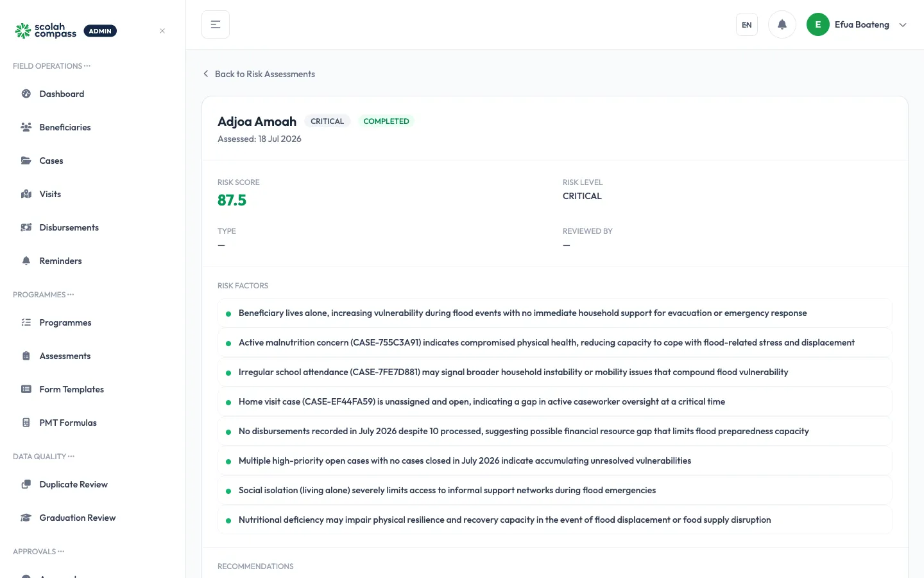Open Graduation Review page link
Image resolution: width=924 pixels, height=578 pixels.
92,518
